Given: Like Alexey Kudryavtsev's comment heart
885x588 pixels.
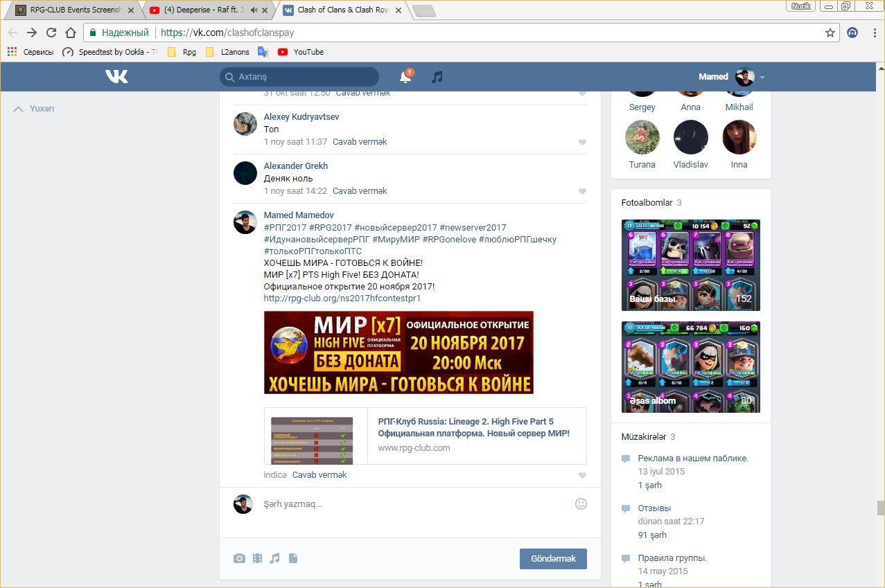Looking at the screenshot, I should pyautogui.click(x=582, y=142).
